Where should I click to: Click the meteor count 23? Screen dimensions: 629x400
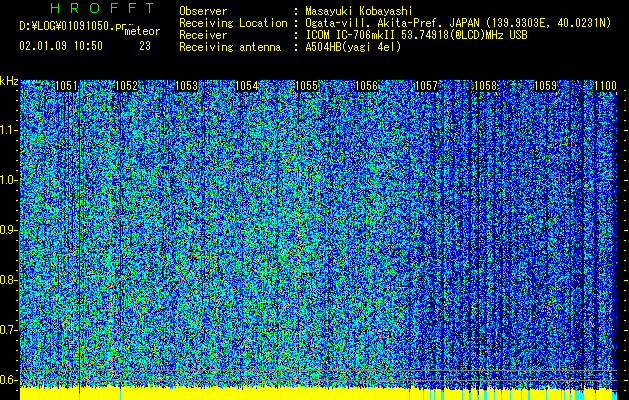(x=145, y=46)
